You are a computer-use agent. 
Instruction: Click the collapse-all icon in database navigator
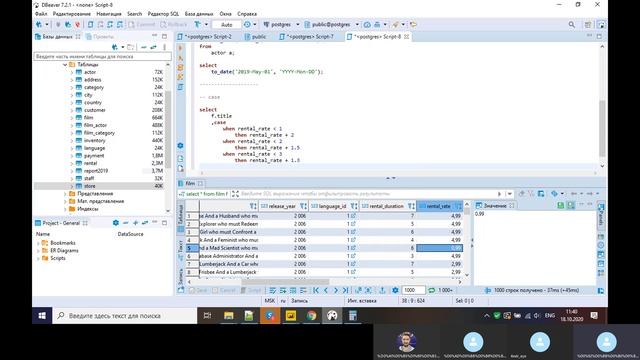(x=143, y=47)
